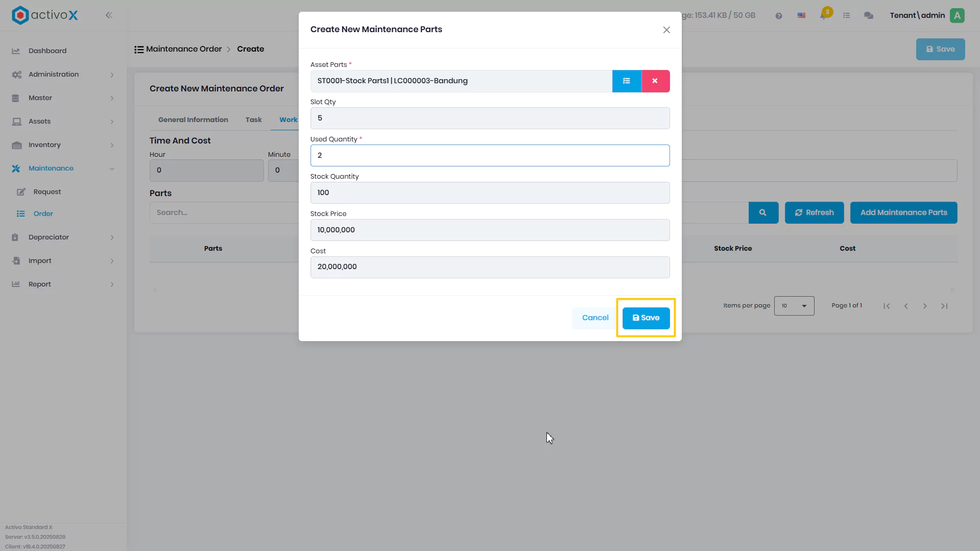
Task: Click the activoX logo
Action: pos(45,15)
